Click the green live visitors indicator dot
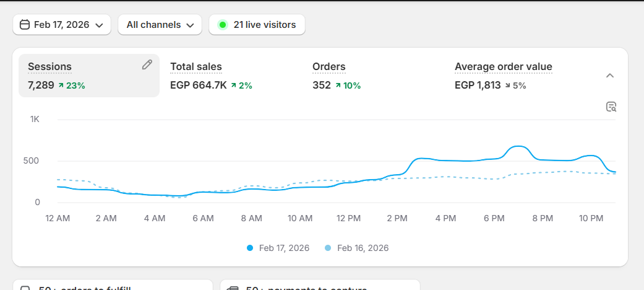644x290 pixels. pos(223,25)
